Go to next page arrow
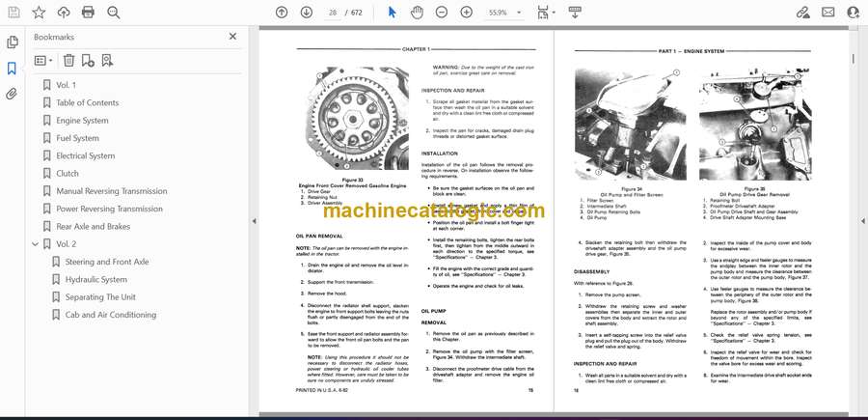Image resolution: width=868 pixels, height=420 pixels. 307,13
